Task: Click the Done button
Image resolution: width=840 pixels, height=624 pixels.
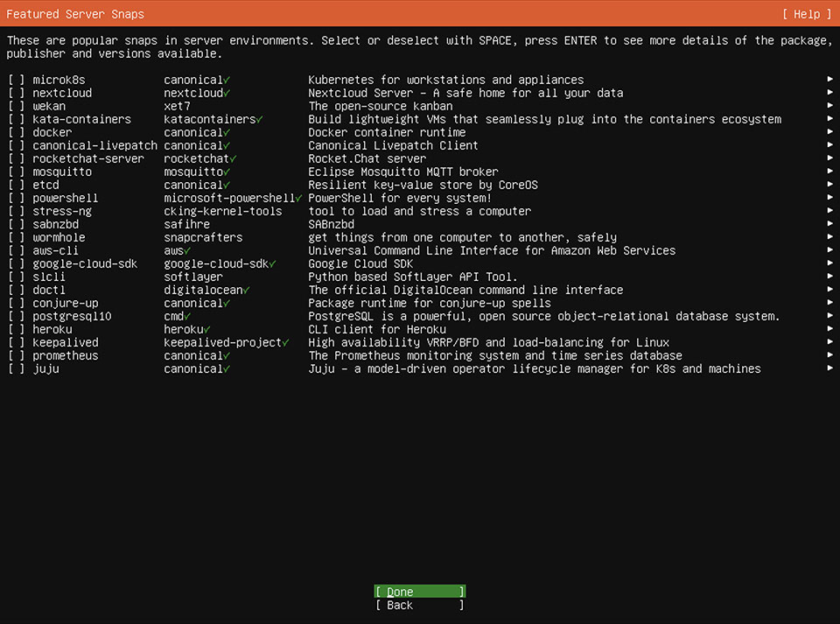Action: (x=419, y=592)
